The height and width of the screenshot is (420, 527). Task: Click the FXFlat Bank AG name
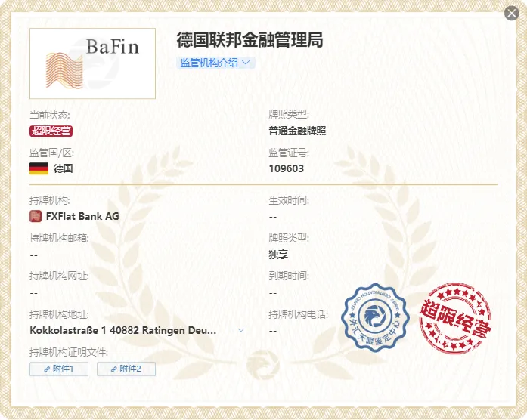(x=82, y=216)
